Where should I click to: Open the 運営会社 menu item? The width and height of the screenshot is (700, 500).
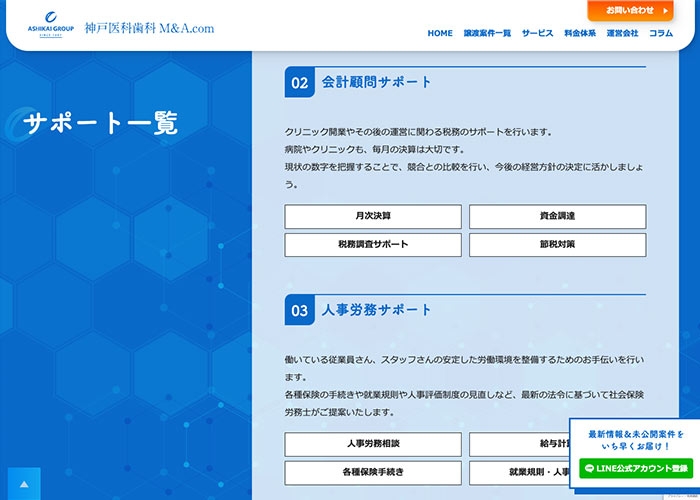point(622,33)
